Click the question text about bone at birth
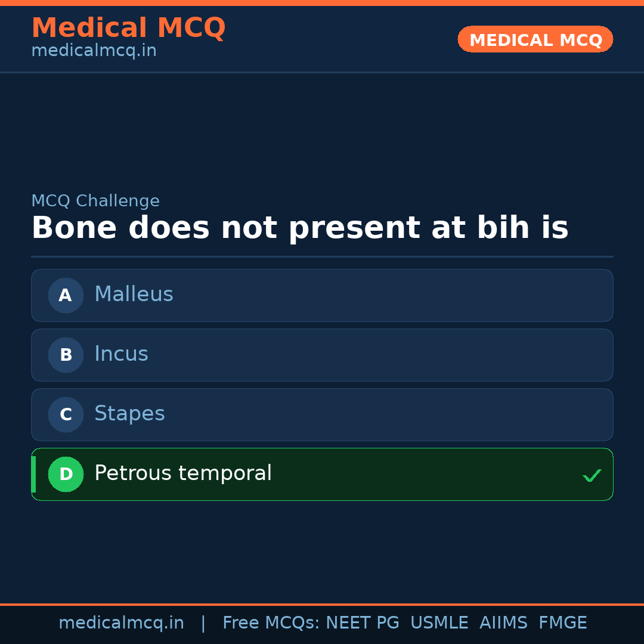 coord(299,228)
